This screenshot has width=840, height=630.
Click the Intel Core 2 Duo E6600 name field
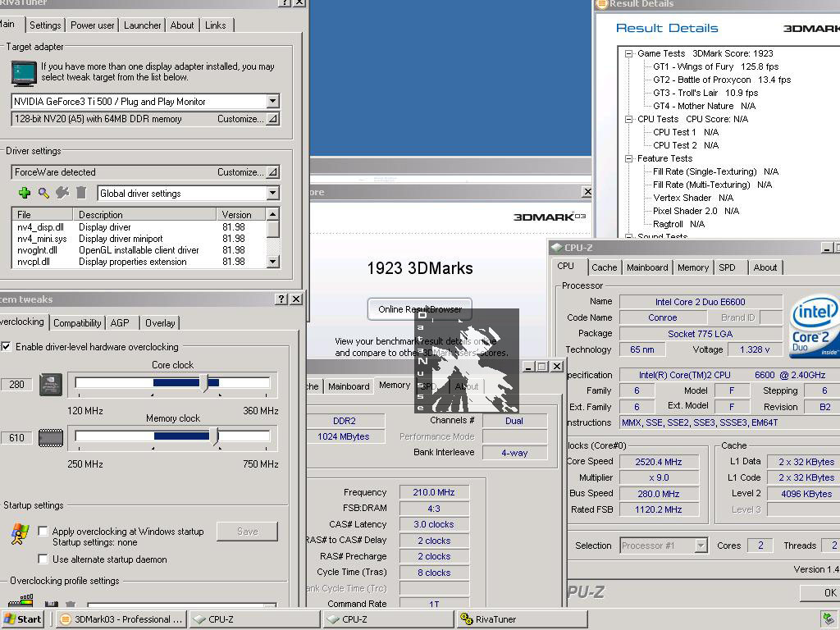(x=701, y=302)
